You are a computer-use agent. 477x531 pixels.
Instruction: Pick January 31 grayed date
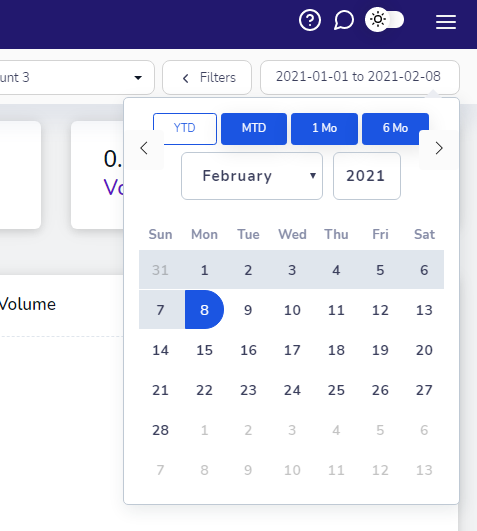pyautogui.click(x=160, y=270)
